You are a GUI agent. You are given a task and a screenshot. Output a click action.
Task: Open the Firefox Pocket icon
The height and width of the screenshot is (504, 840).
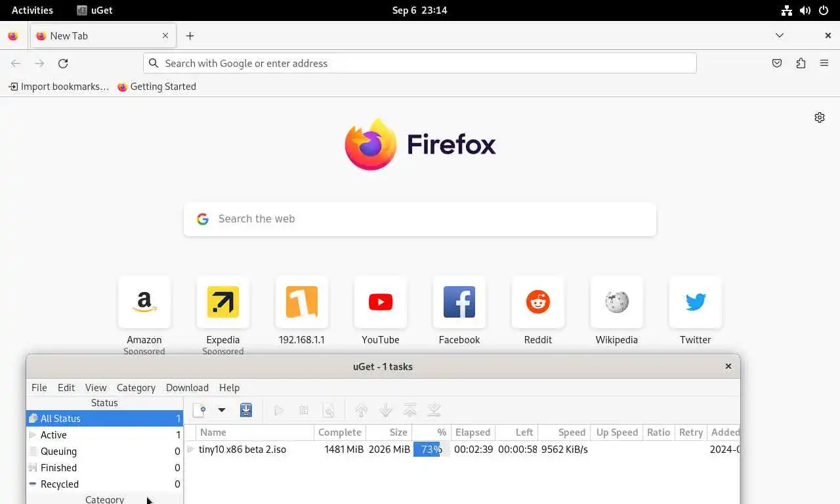(777, 63)
